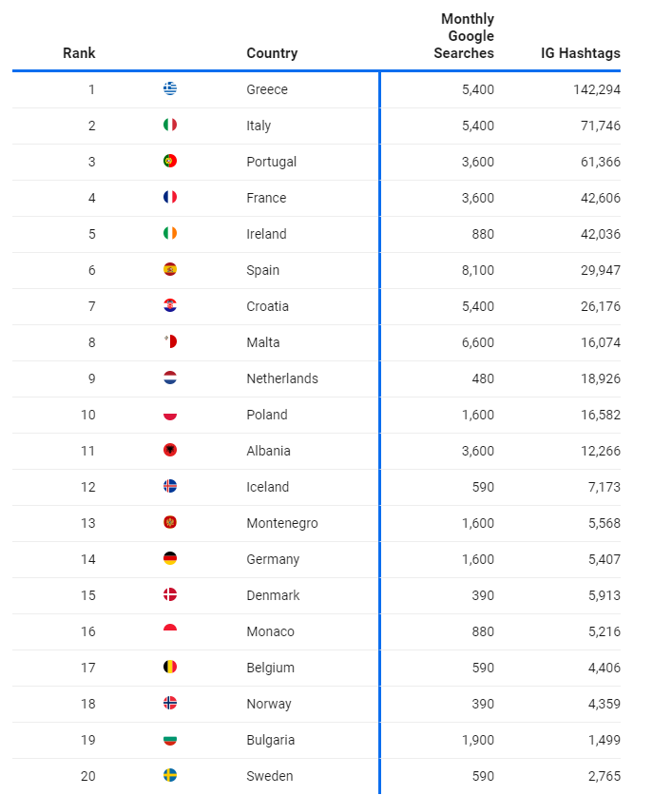Image resolution: width=672 pixels, height=795 pixels.
Task: Click the Croatia flag icon
Action: (170, 305)
